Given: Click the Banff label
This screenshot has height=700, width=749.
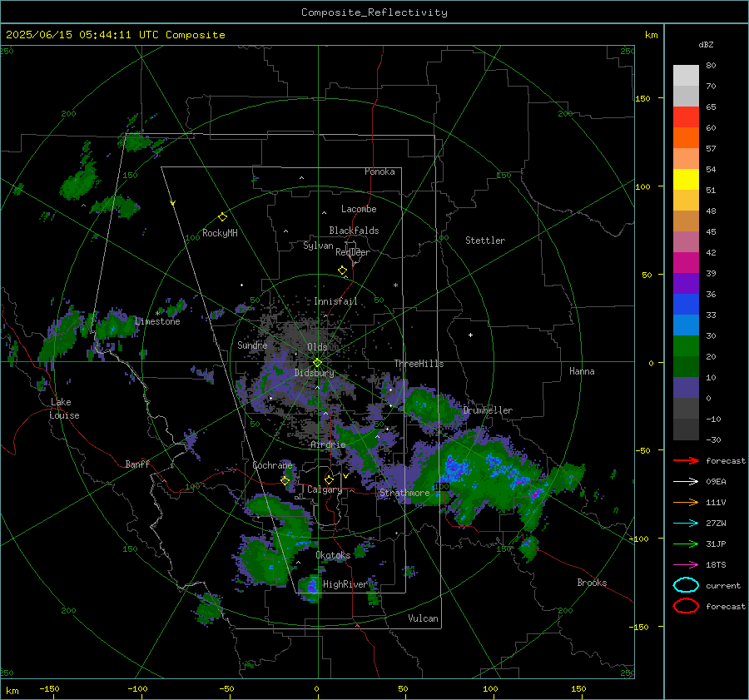Looking at the screenshot, I should 137,464.
